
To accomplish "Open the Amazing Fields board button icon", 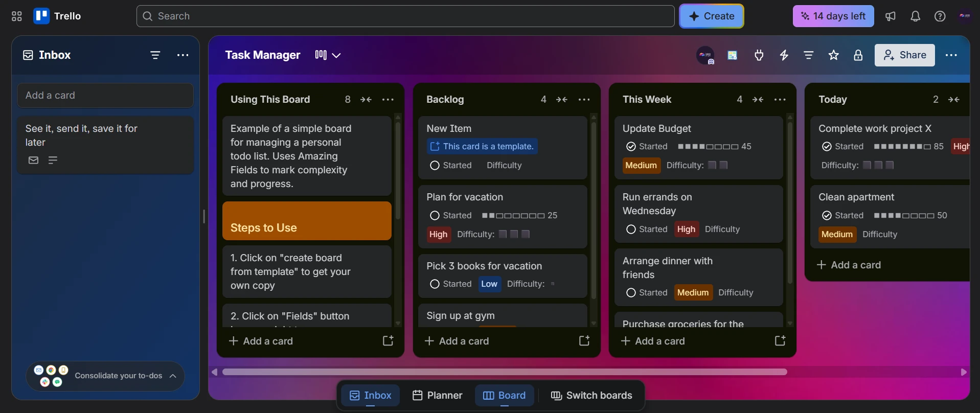I will pos(733,55).
